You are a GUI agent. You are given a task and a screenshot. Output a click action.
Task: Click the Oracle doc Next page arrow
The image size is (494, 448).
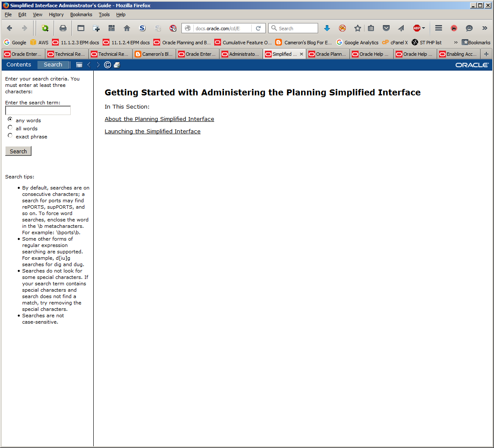pos(98,65)
